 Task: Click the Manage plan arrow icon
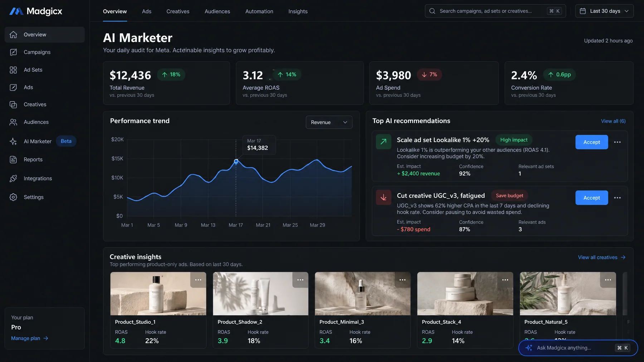(46, 338)
